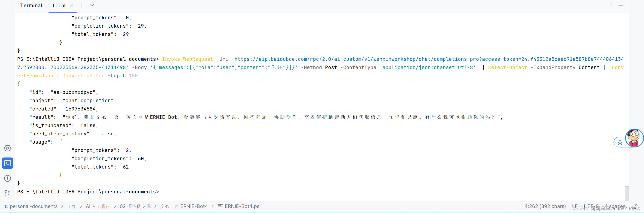Click the ConvertTo-Json command text
The width and height of the screenshot is (644, 213).
pyautogui.click(x=83, y=76)
